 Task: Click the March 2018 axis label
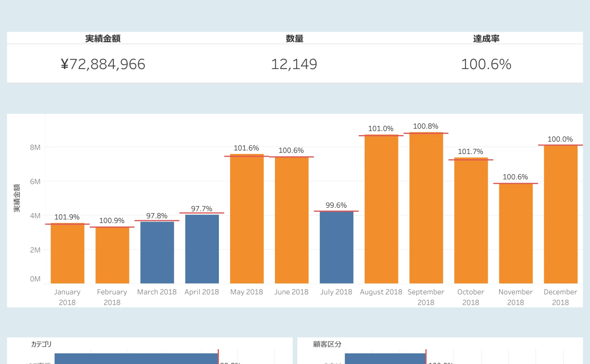click(157, 292)
